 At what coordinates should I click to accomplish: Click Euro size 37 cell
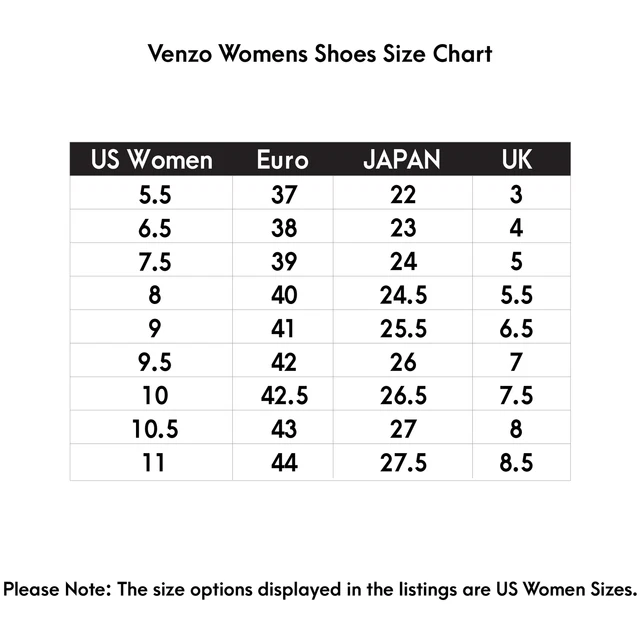[284, 195]
